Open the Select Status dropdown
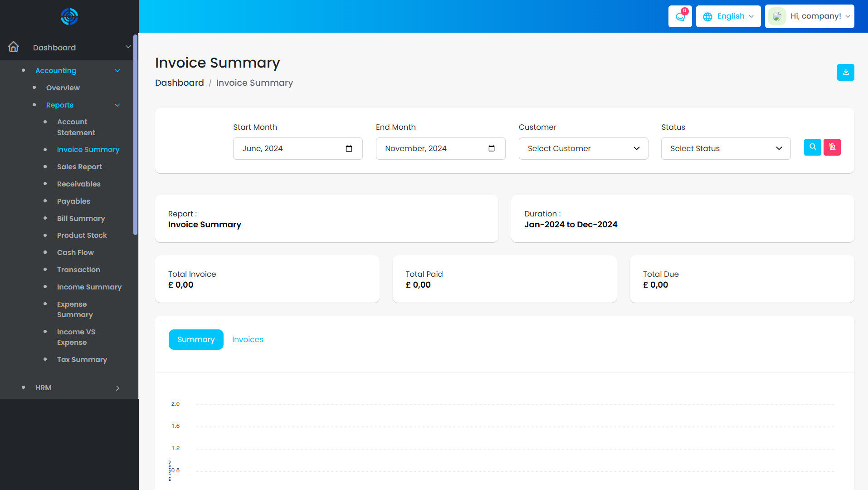Image resolution: width=868 pixels, height=490 pixels. [x=726, y=149]
